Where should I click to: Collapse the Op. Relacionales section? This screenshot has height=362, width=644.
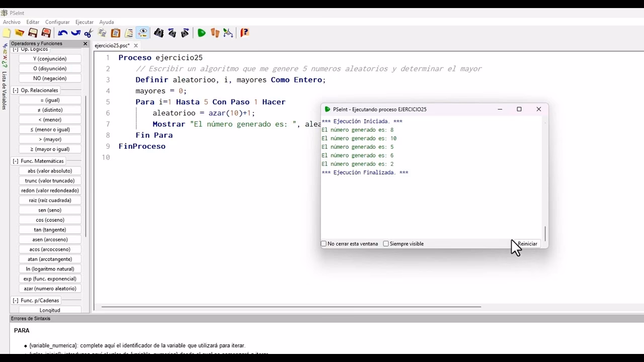(x=16, y=90)
